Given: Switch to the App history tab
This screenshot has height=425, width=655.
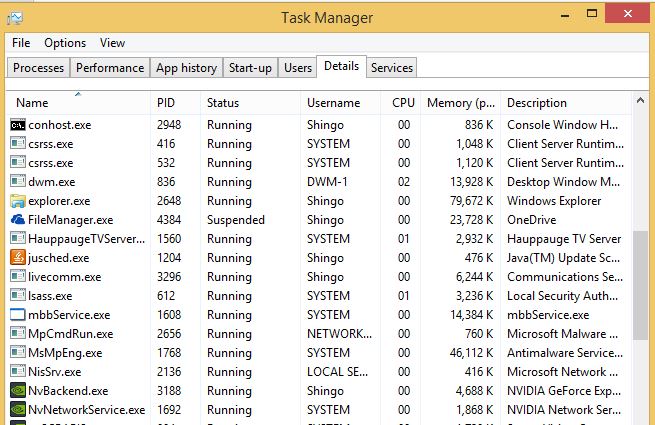Looking at the screenshot, I should [x=187, y=68].
